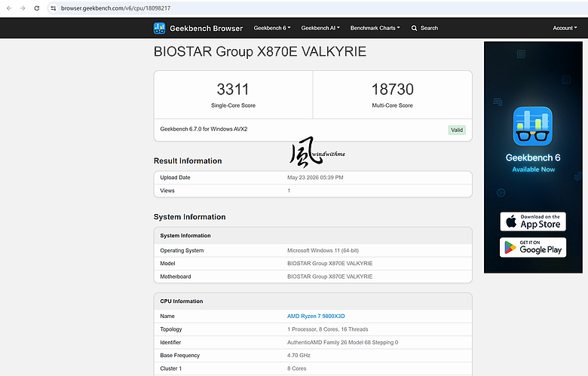The width and height of the screenshot is (588, 376).
Task: Click the Cluster 1 value 8 Cores
Action: [x=296, y=368]
